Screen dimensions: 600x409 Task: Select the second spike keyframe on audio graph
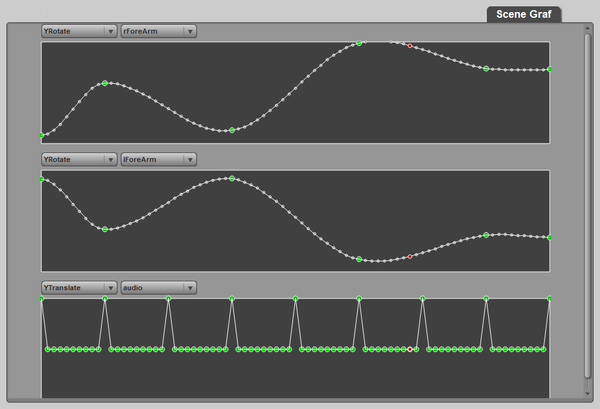pyautogui.click(x=105, y=299)
